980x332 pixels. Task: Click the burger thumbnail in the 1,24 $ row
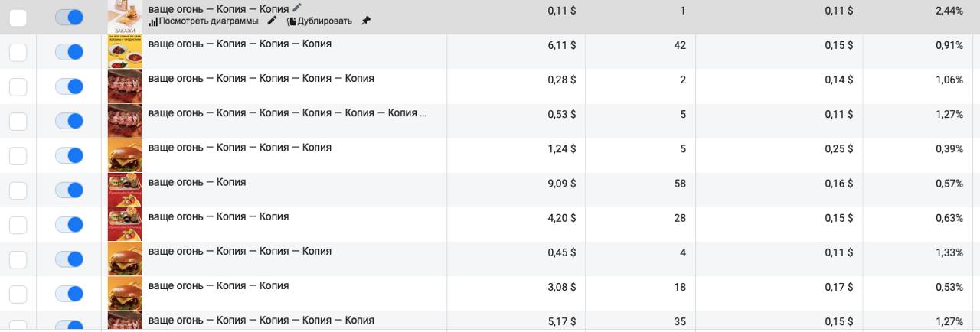pyautogui.click(x=124, y=155)
